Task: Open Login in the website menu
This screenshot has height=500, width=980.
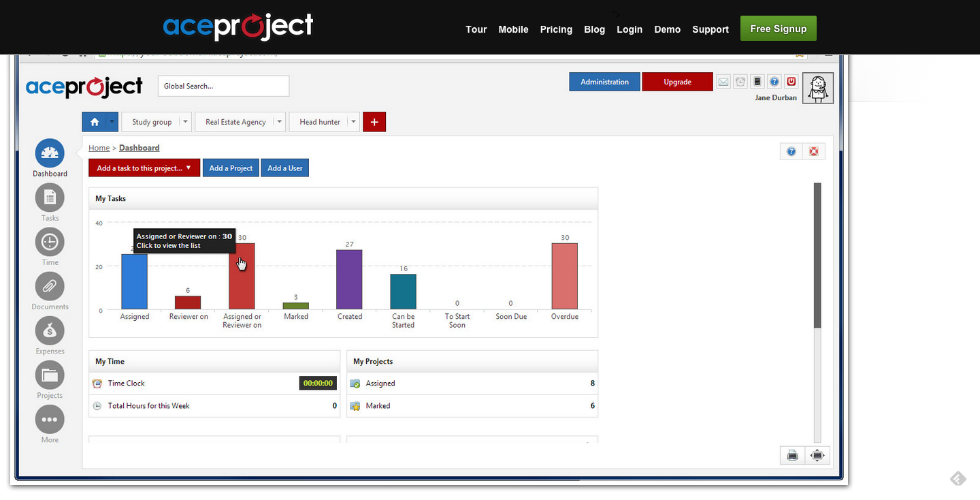Action: 630,29
